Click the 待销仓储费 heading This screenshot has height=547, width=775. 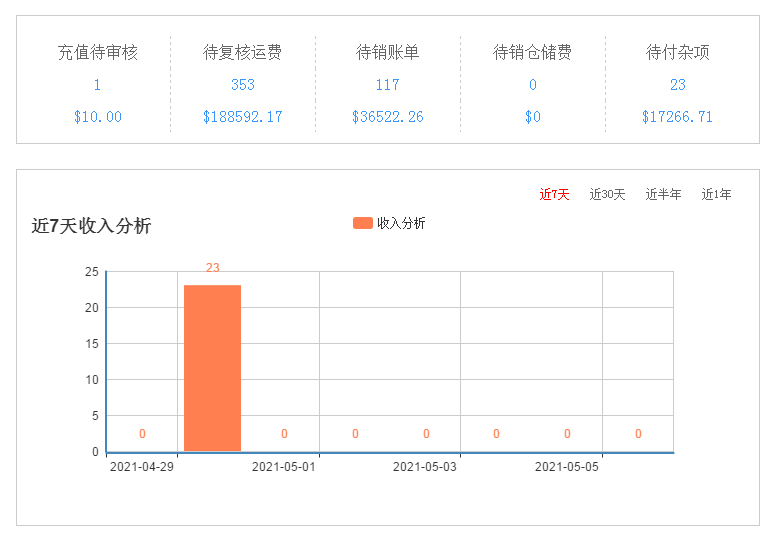[x=533, y=52]
